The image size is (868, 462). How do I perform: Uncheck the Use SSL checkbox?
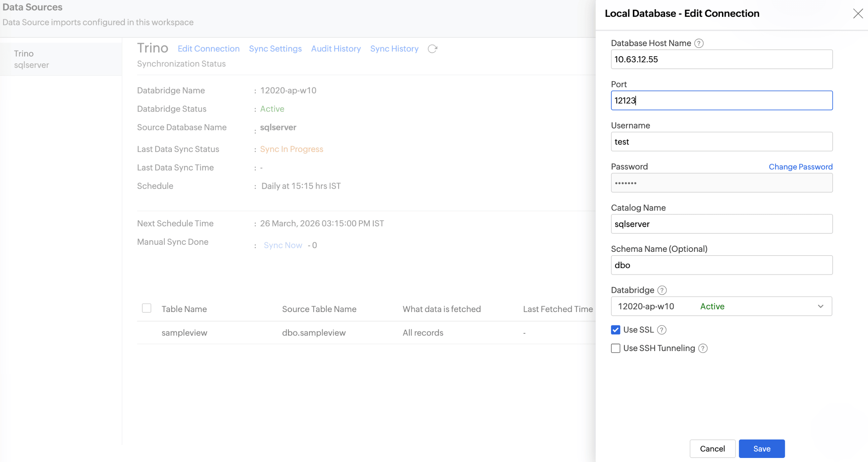coord(615,330)
